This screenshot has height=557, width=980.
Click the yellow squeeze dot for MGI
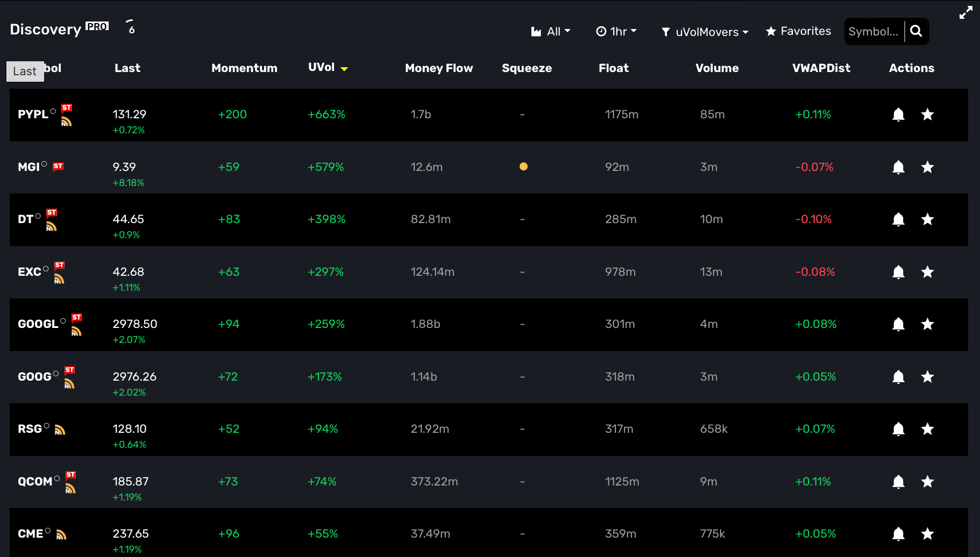[523, 167]
